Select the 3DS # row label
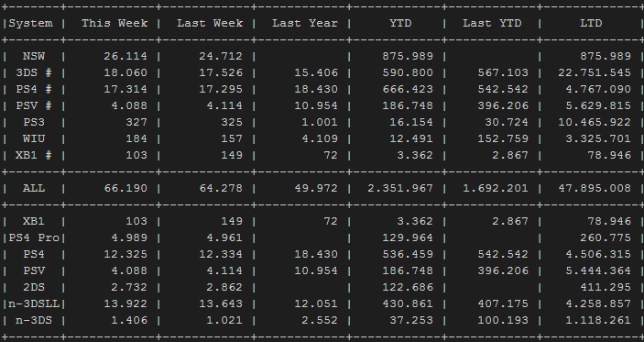 (x=34, y=72)
